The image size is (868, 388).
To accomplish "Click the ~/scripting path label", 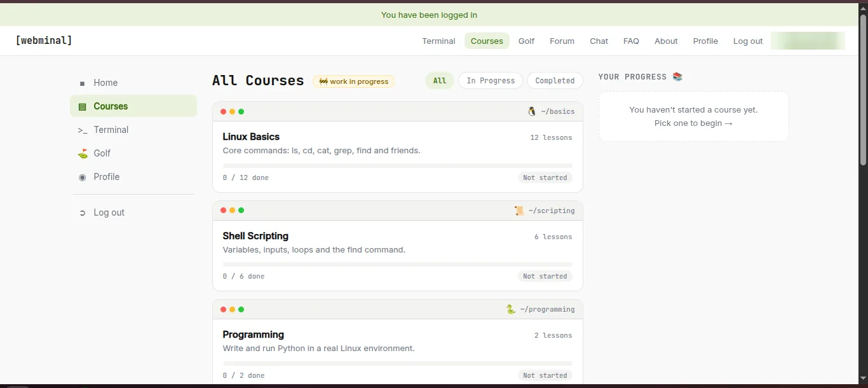I will (551, 211).
